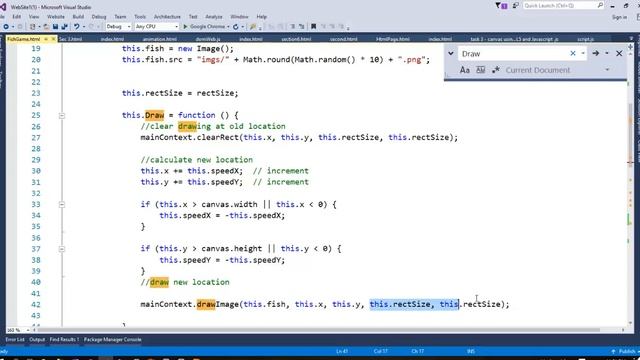640x360 pixels.
Task: Click the Save All toolbar icon
Action: click(64, 27)
